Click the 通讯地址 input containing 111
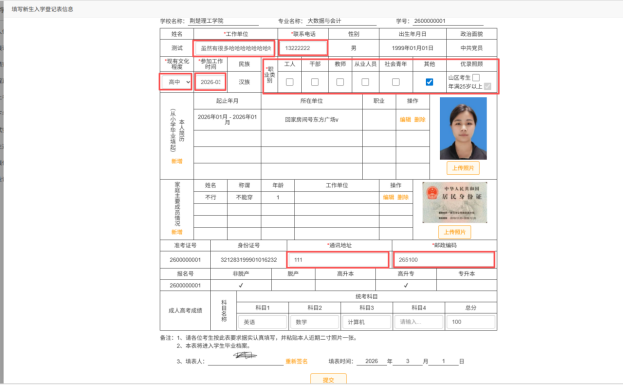 [x=338, y=260]
